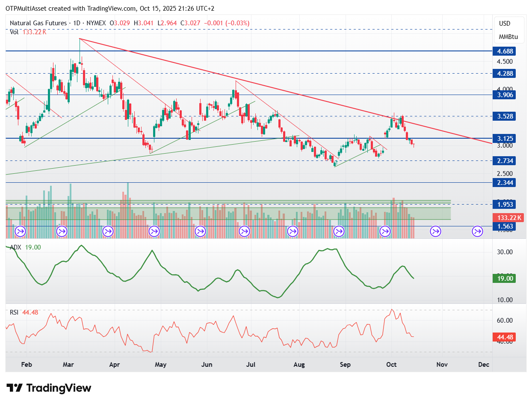Click the TradingView logo at bottom left
This screenshot has height=404, width=532.
[x=49, y=388]
